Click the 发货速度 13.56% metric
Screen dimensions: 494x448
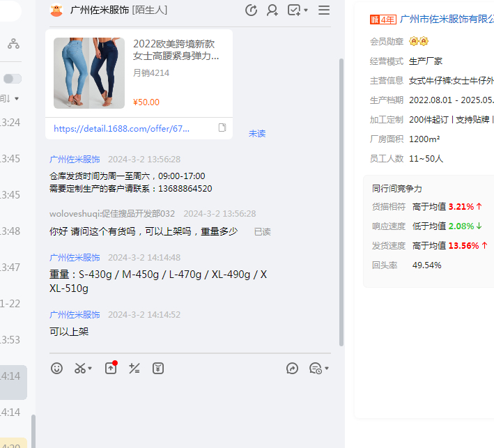430,246
